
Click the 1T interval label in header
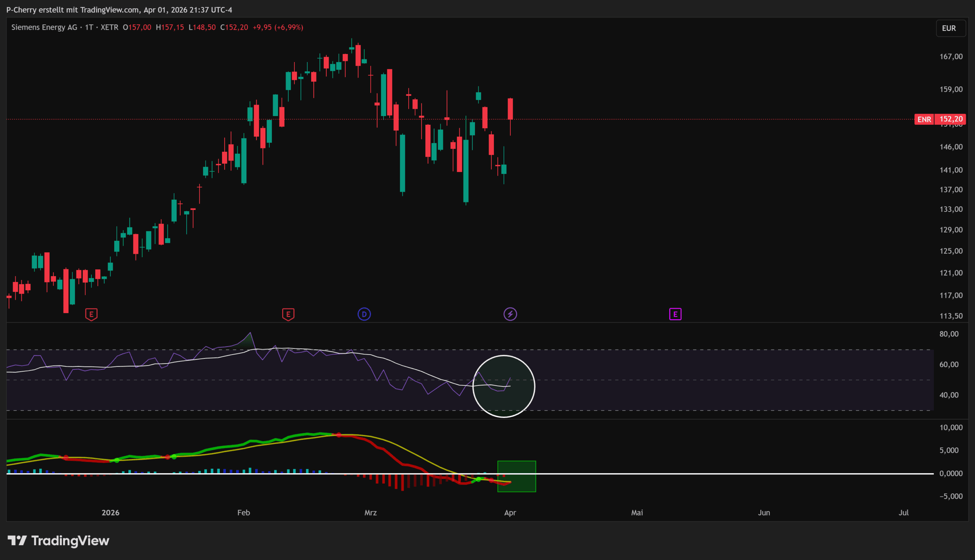[x=89, y=27]
